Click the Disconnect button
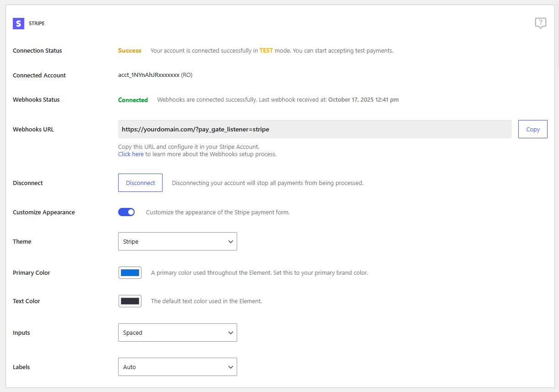Screen dimensions: 559x392 coord(140,183)
